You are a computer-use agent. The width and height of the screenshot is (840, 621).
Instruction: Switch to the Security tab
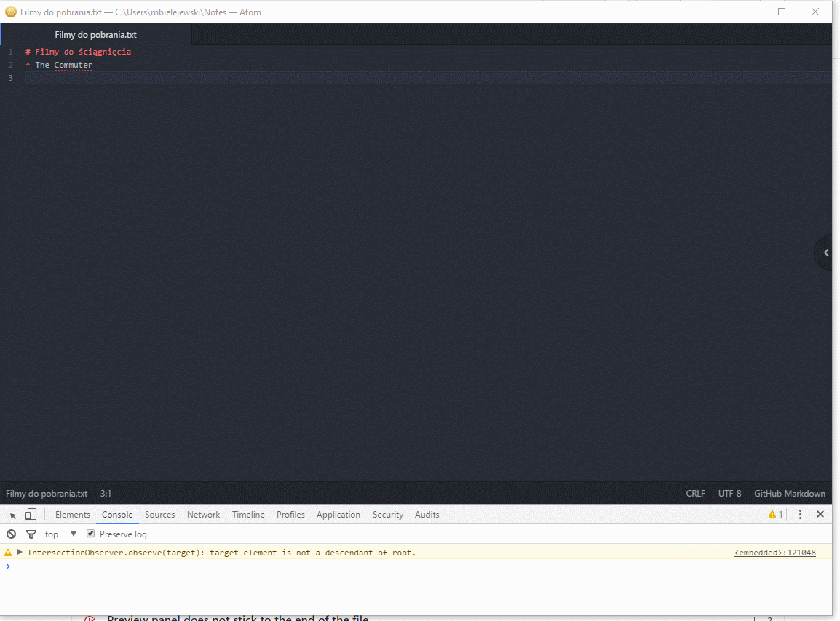click(387, 515)
